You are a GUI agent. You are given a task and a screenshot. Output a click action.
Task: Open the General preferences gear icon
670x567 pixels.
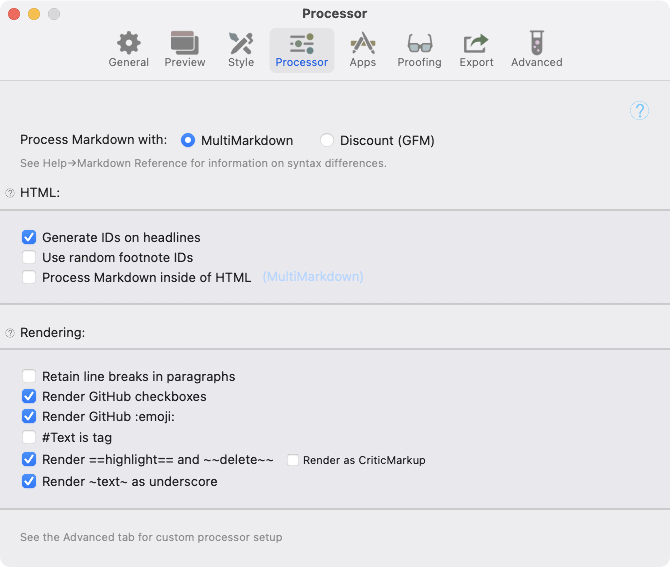click(x=129, y=43)
